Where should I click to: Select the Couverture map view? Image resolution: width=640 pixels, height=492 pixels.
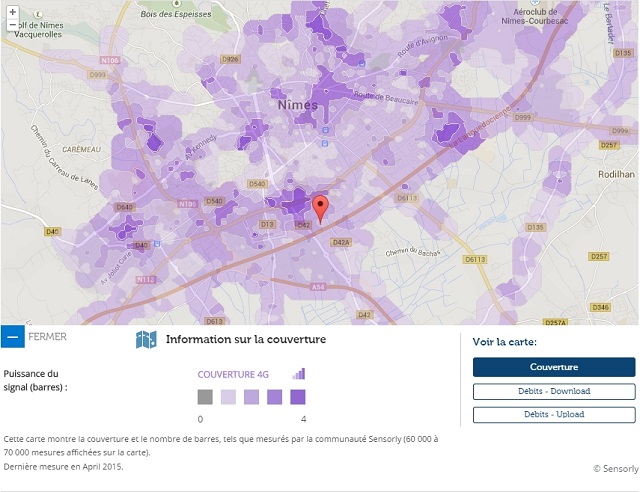click(x=553, y=367)
